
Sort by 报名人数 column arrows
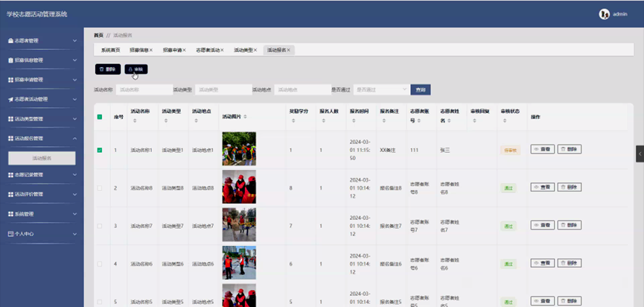pyautogui.click(x=324, y=121)
